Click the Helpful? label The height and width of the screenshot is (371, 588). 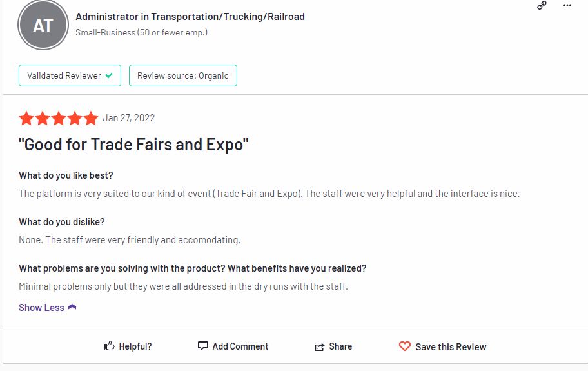tap(135, 346)
